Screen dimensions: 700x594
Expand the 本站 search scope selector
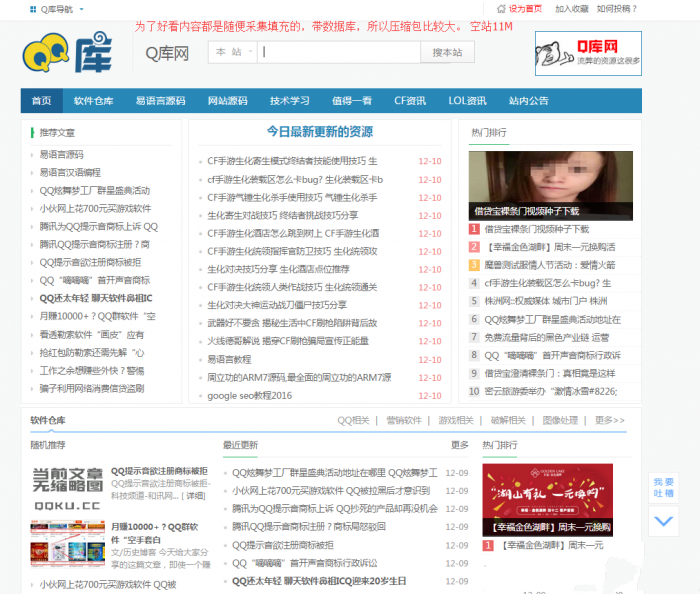tap(232, 52)
